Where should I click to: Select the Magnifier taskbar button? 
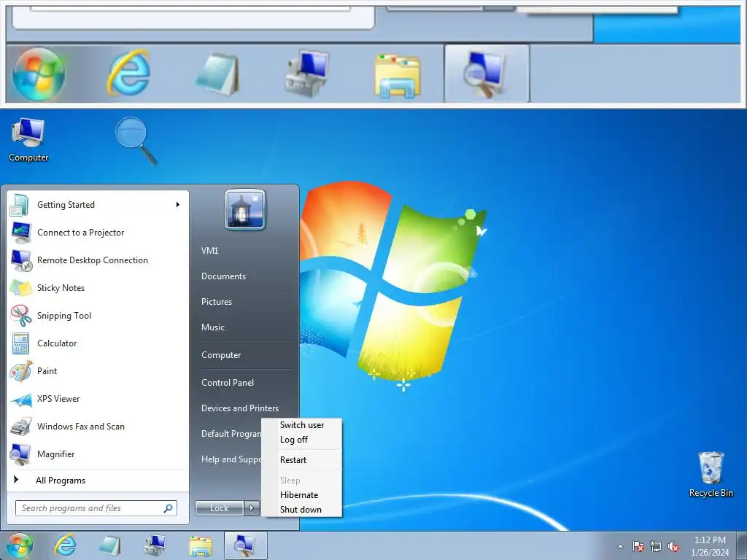245,545
